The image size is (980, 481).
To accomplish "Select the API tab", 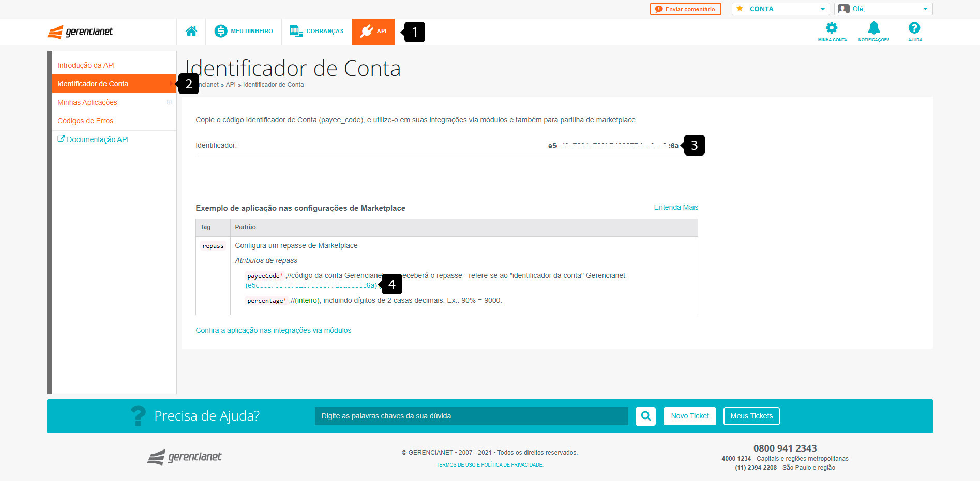I will click(x=373, y=32).
